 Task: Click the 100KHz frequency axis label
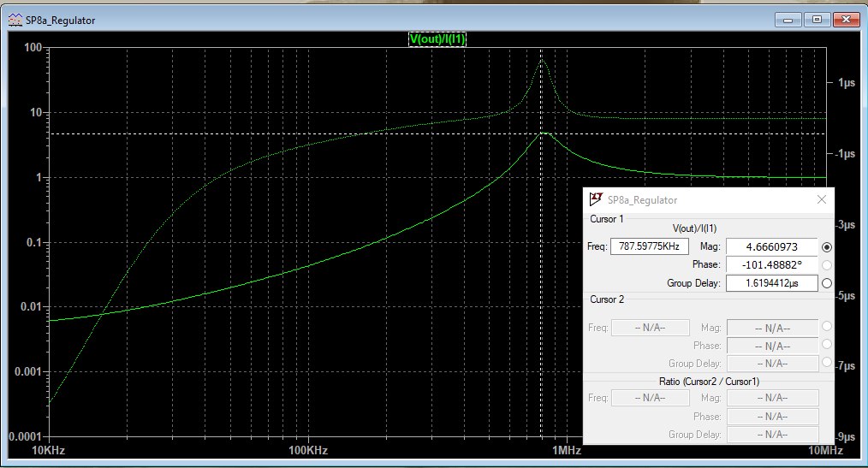click(x=308, y=450)
